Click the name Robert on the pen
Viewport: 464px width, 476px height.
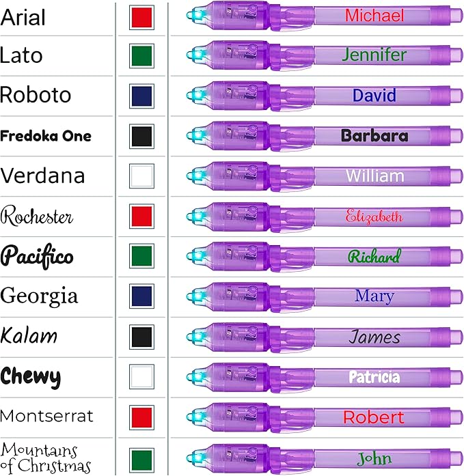point(374,417)
